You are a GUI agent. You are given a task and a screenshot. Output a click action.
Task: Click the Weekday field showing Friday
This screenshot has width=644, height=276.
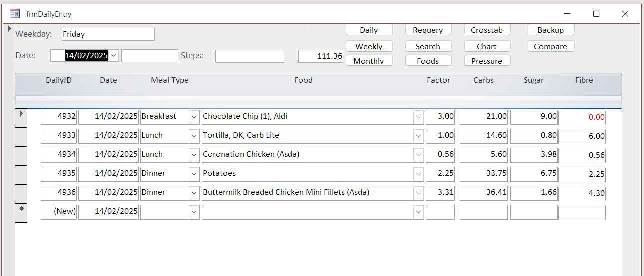(x=108, y=34)
